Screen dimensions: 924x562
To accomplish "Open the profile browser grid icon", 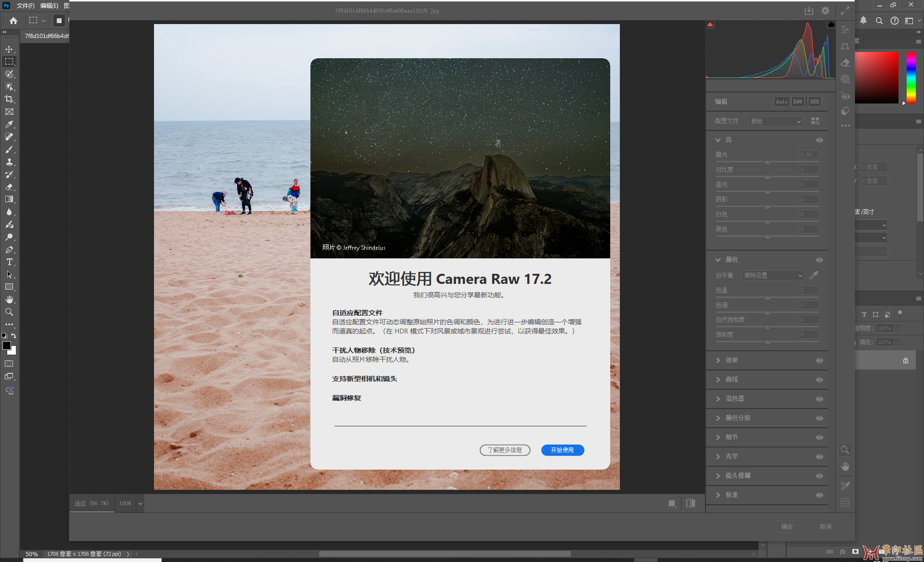I will click(x=815, y=121).
